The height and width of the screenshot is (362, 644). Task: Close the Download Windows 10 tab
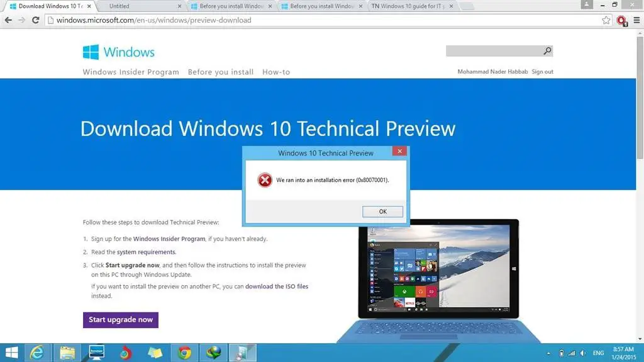(x=89, y=6)
